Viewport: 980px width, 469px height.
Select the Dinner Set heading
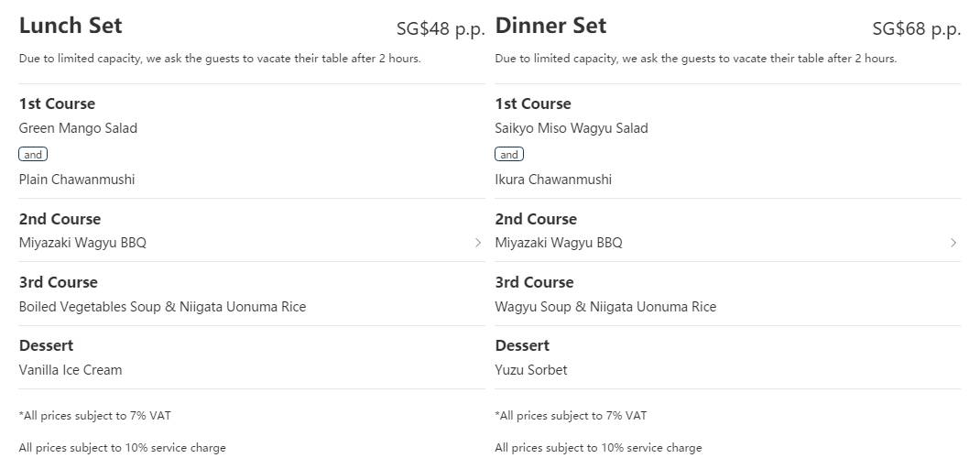tap(550, 26)
